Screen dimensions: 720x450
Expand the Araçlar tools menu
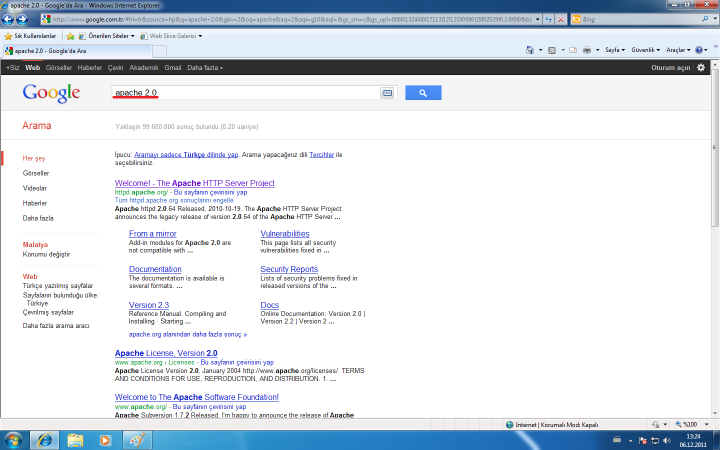pyautogui.click(x=679, y=49)
